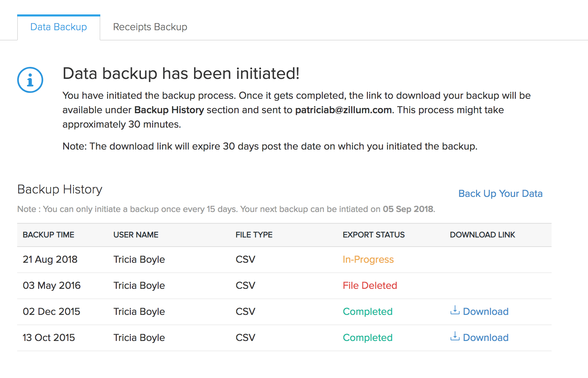The image size is (588, 378).
Task: Click Completed status for 02 Dec 2015
Action: point(367,312)
